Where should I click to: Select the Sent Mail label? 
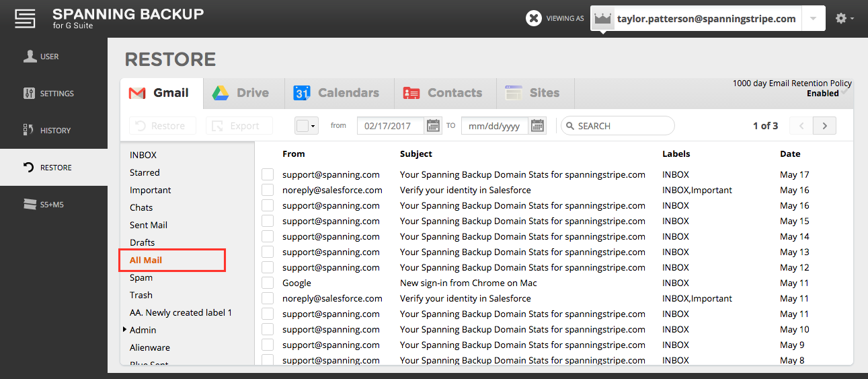tap(149, 226)
